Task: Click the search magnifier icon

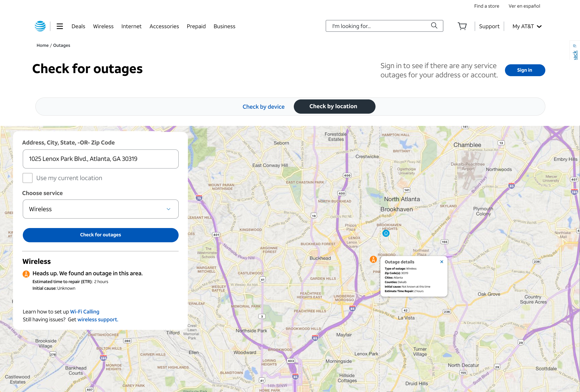Action: (434, 26)
